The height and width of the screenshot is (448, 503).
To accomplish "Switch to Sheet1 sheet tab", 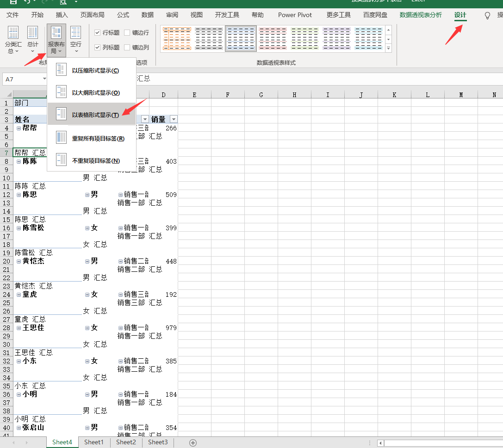I will pos(93,442).
